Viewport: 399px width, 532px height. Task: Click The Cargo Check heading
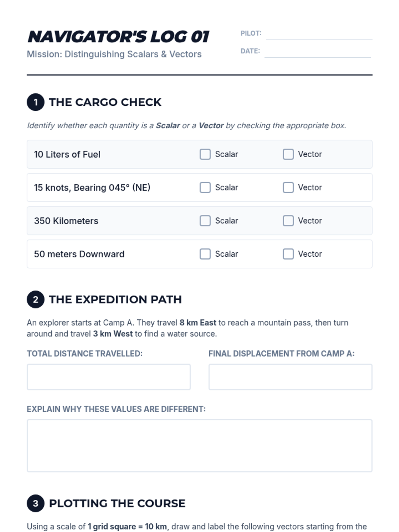[x=105, y=102]
